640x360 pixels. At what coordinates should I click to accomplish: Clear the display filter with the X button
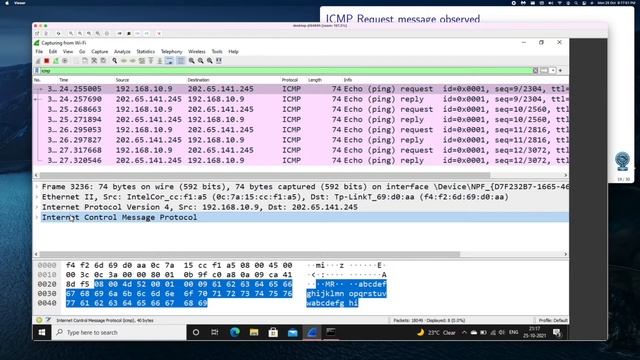(x=536, y=71)
